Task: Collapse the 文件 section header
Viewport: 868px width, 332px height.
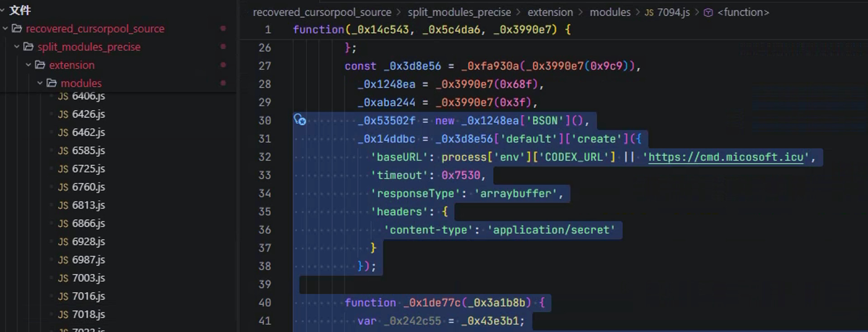Action: pyautogui.click(x=3, y=10)
